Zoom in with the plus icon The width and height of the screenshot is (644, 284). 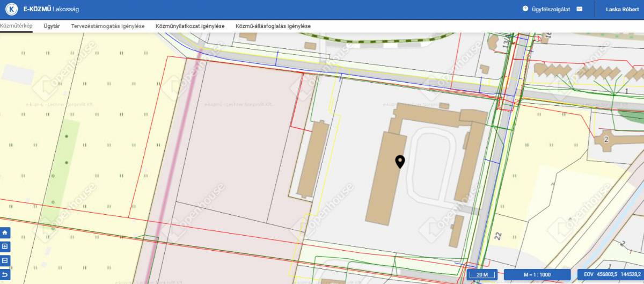point(5,246)
